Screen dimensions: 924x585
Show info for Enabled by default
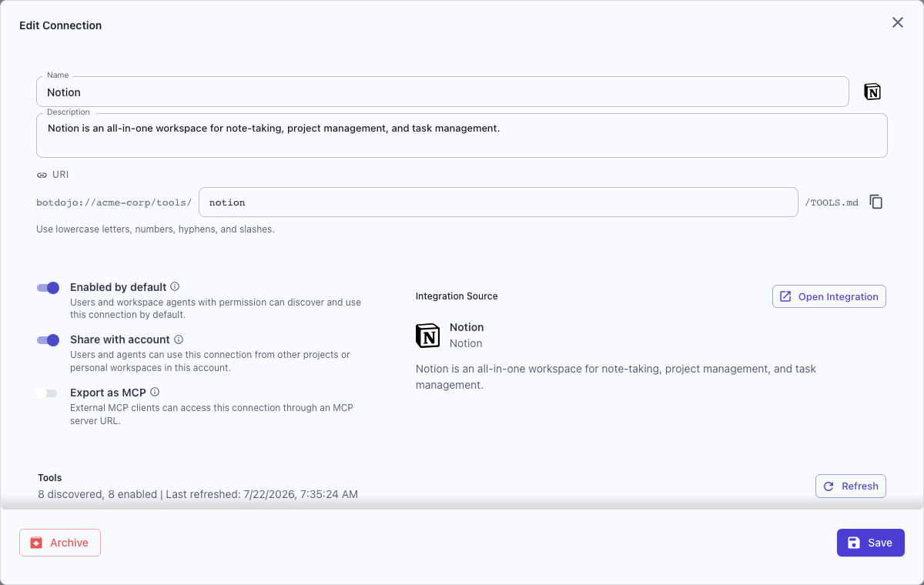pos(175,286)
